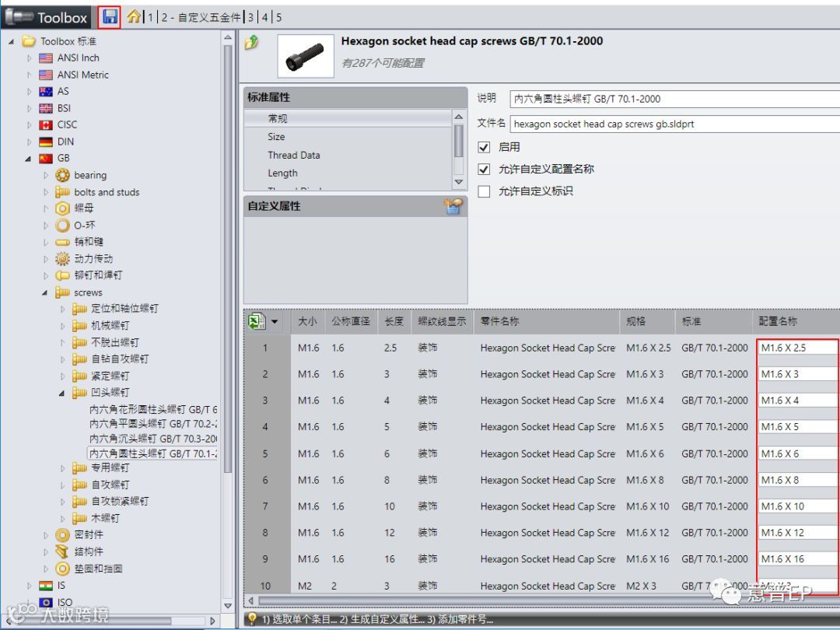Viewport: 840px width, 630px height.
Task: Click the 说明 description input field
Action: pos(674,99)
